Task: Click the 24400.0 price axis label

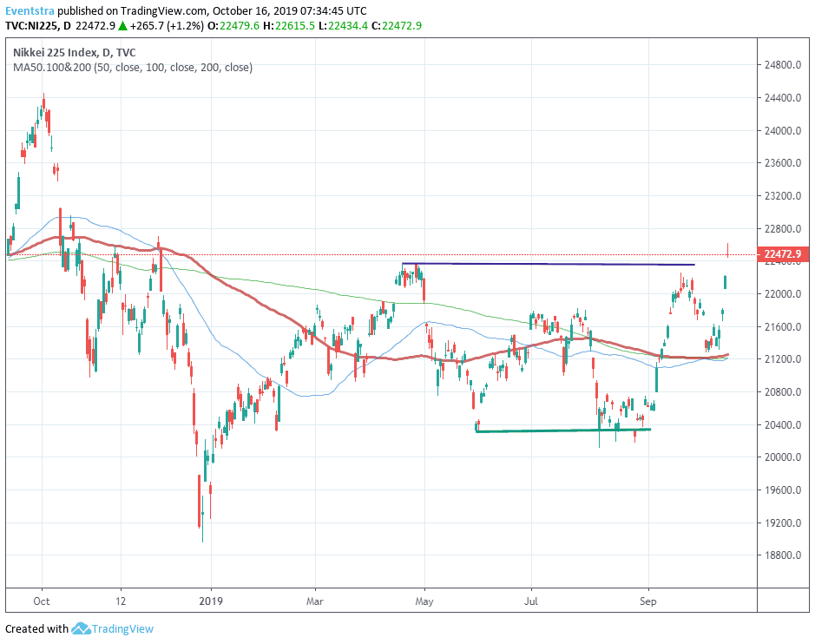Action: pyautogui.click(x=783, y=98)
